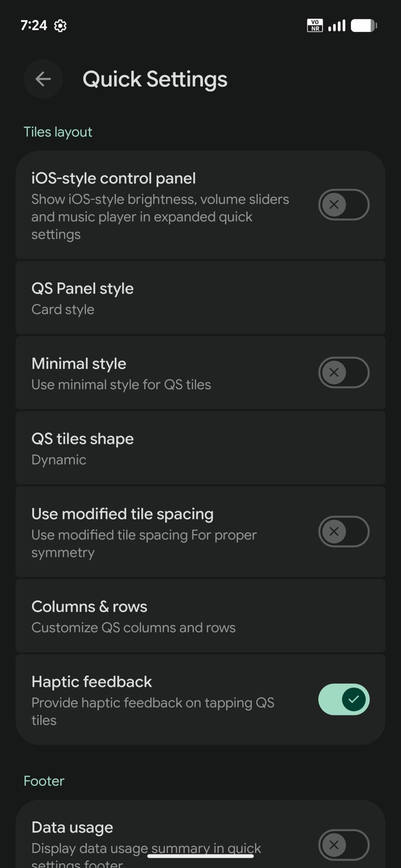Tap the VoNR network indicator icon

[x=315, y=25]
